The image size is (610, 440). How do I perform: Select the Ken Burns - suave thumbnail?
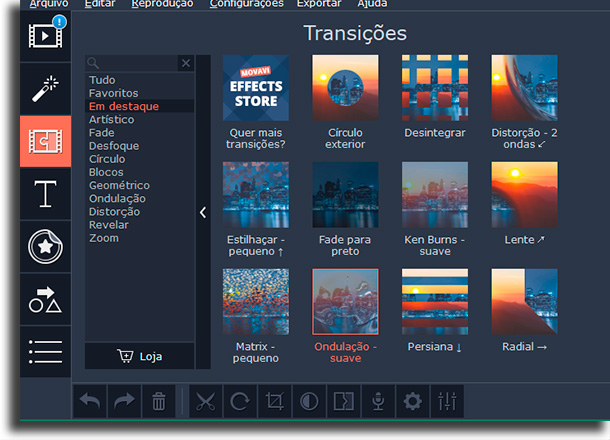coord(435,195)
